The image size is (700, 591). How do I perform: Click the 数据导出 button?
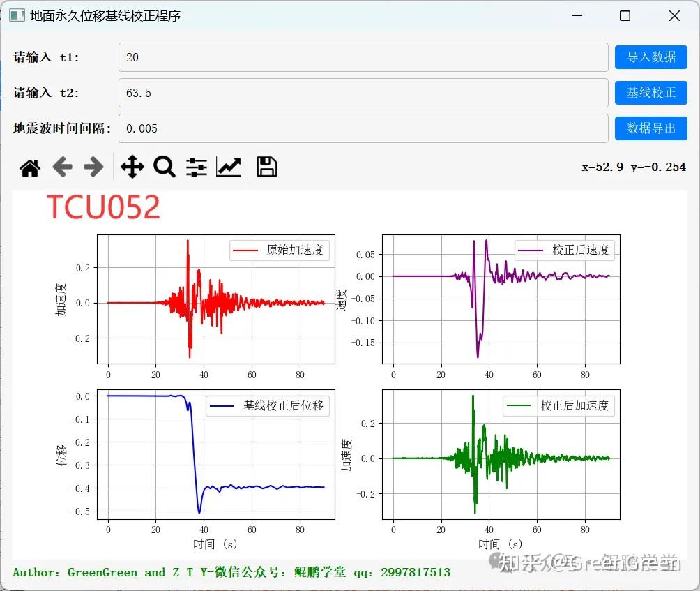(650, 128)
